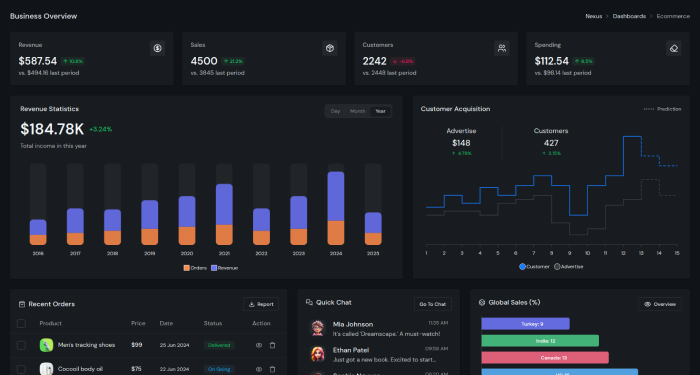
Task: Click the 25 Jun 2024 date
Action: coord(174,345)
